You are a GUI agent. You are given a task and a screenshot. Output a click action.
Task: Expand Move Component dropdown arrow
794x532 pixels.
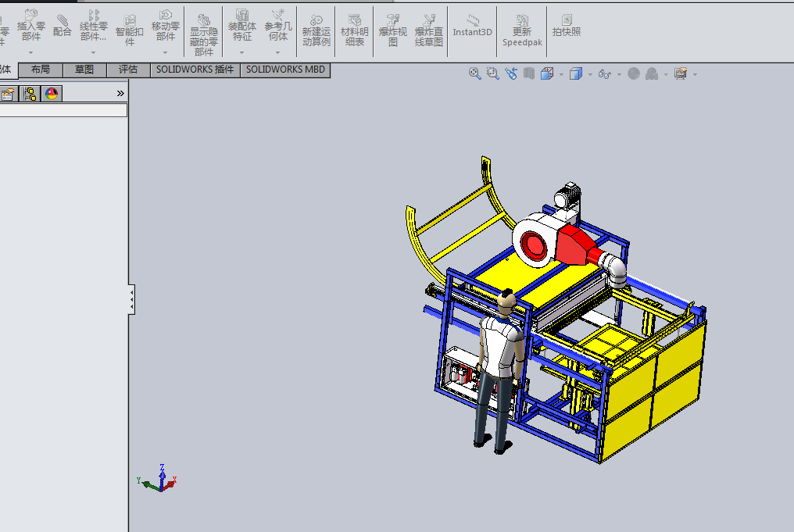coord(166,52)
